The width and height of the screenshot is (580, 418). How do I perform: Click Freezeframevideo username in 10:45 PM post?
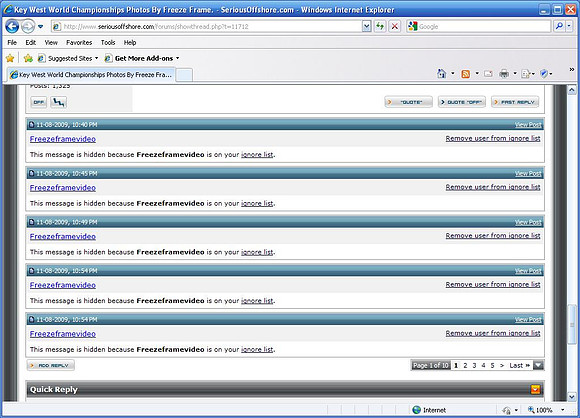[x=63, y=188]
